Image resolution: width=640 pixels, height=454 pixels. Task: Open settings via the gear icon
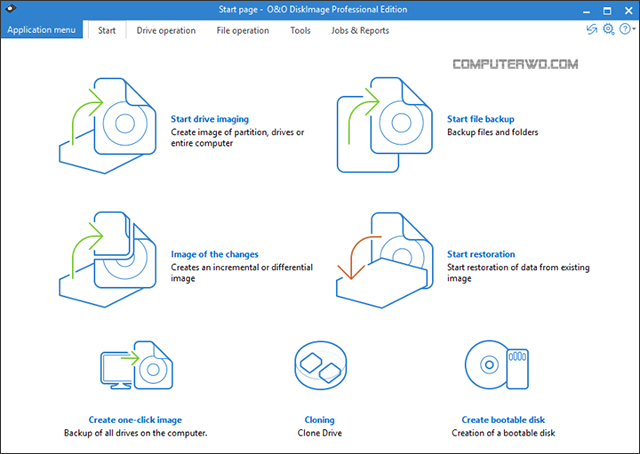click(x=609, y=29)
